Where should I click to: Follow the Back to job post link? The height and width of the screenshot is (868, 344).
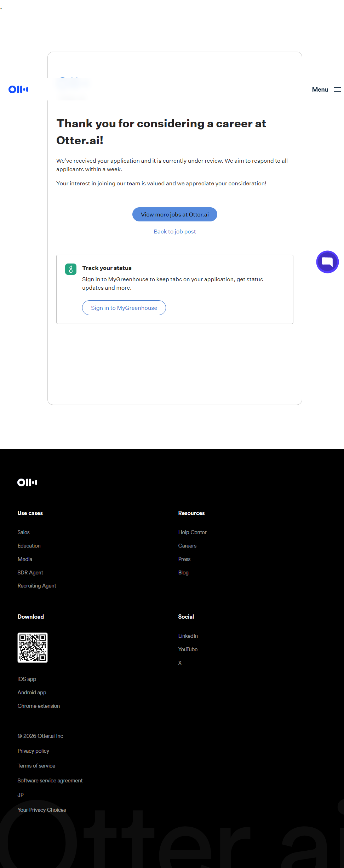(175, 232)
